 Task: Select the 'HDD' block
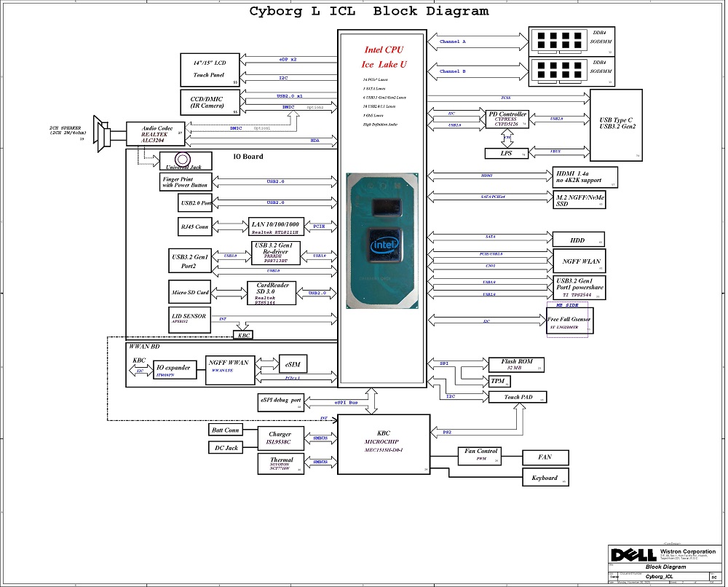578,240
